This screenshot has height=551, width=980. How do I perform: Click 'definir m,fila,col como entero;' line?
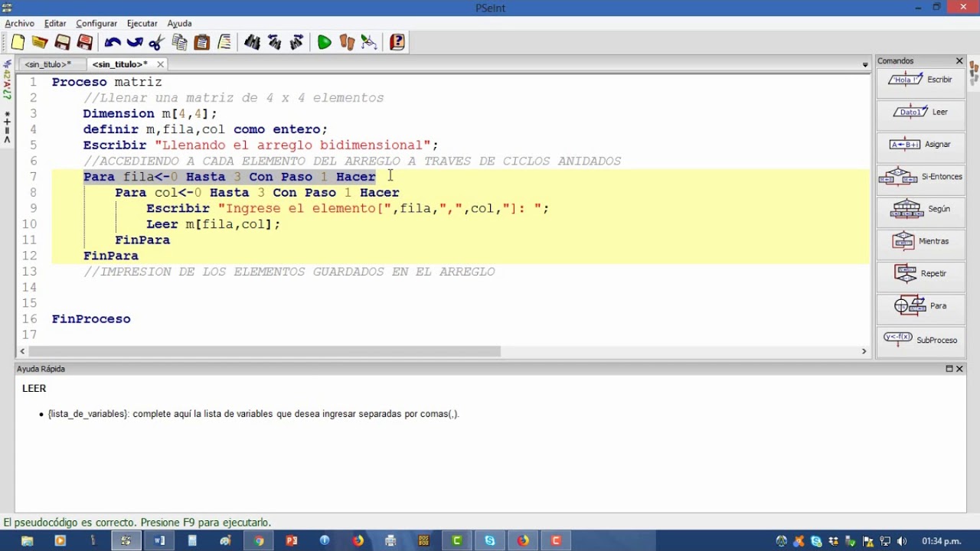coord(205,129)
